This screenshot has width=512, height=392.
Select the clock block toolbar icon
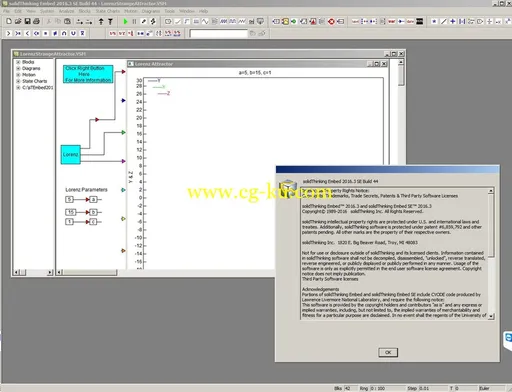pyautogui.click(x=168, y=21)
